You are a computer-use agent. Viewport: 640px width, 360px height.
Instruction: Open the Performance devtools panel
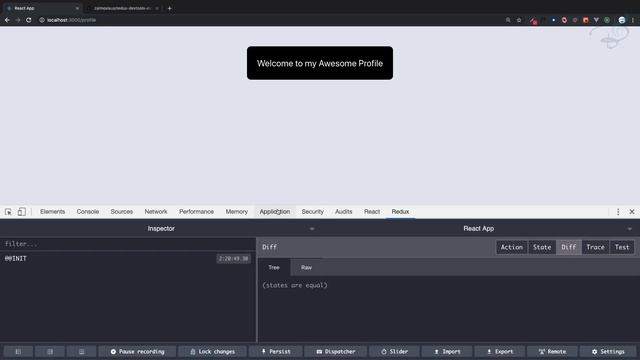196,211
